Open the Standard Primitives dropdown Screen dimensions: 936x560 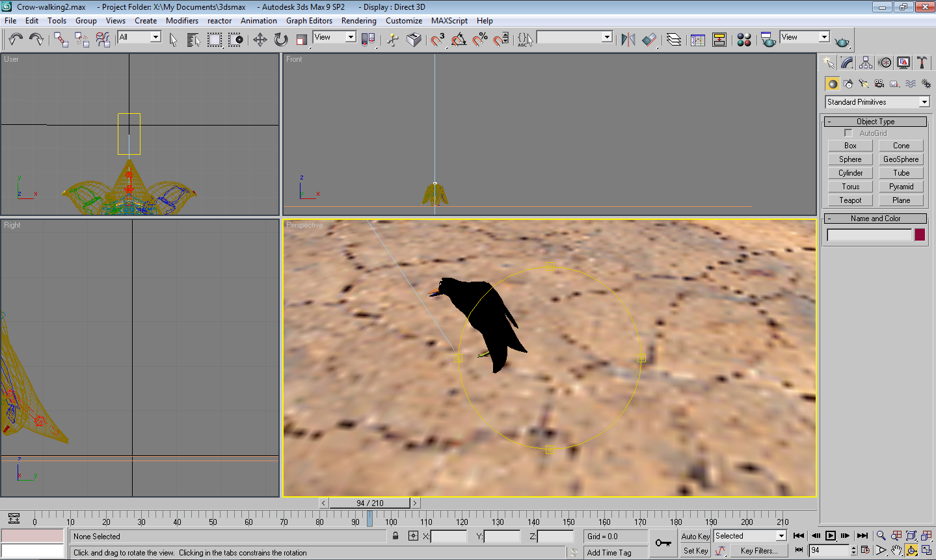877,102
